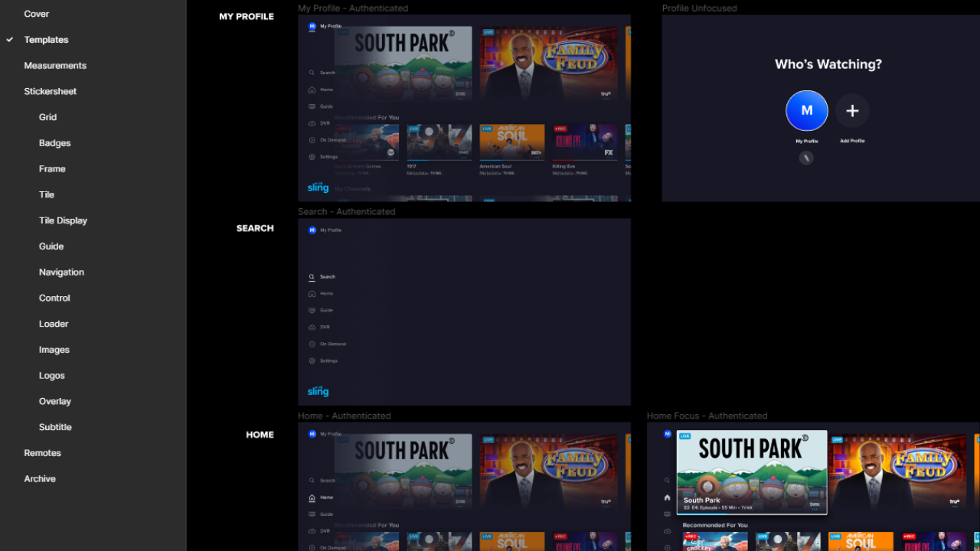Image resolution: width=980 pixels, height=551 pixels.
Task: Click the DVR icon in Search frame
Action: [312, 328]
